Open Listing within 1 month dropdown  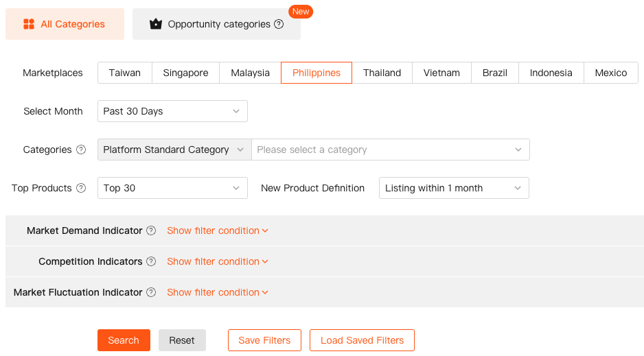coord(453,188)
